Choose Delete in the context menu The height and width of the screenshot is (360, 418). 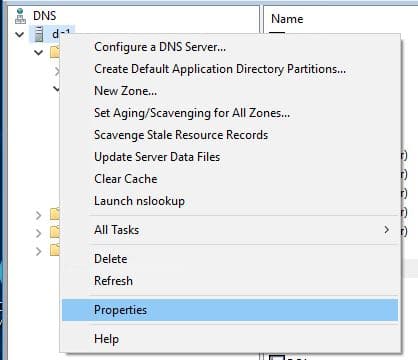tap(230, 259)
